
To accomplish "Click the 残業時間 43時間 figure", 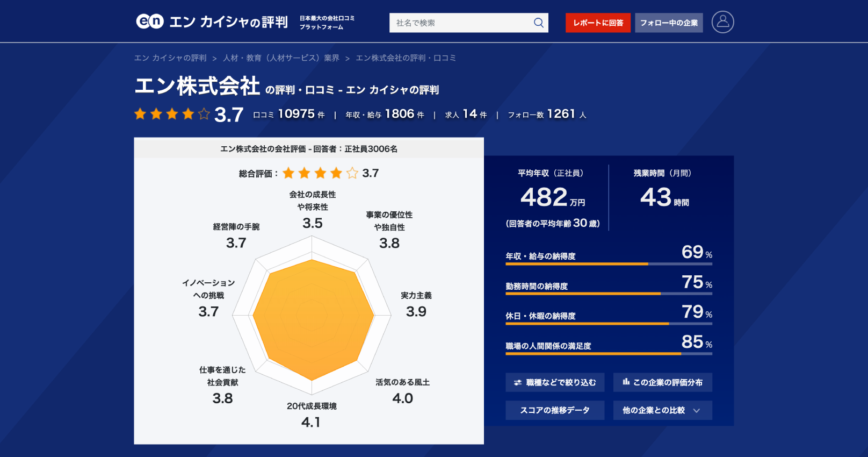I will tap(664, 197).
